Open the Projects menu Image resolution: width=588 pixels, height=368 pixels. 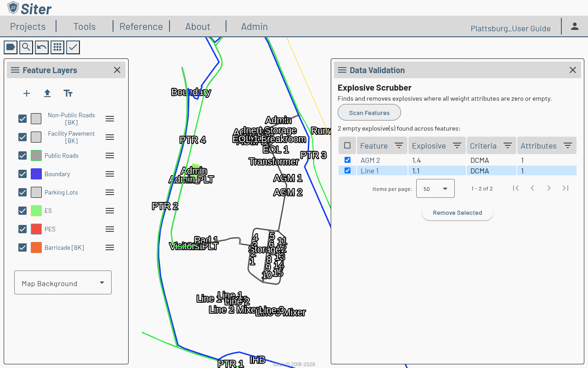(x=28, y=27)
